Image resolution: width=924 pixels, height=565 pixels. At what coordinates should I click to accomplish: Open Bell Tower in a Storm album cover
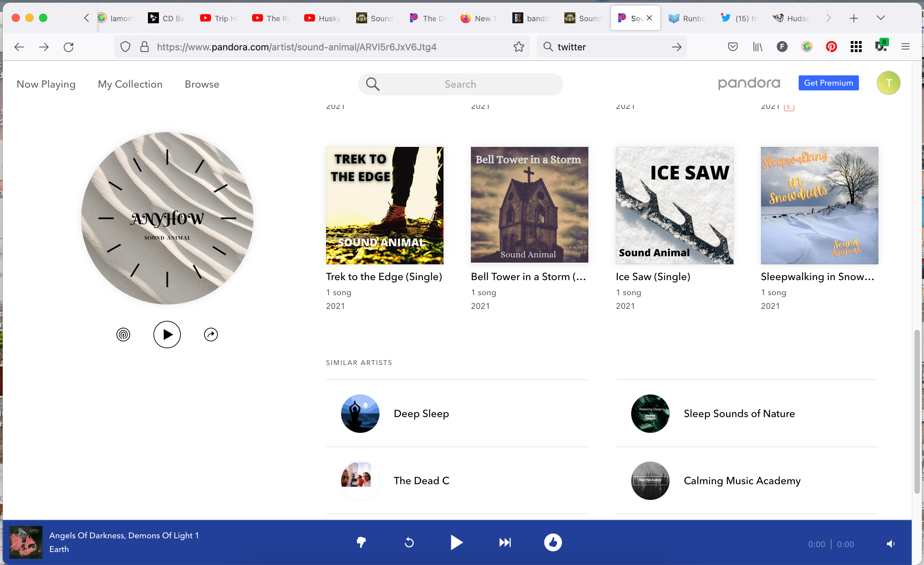529,205
